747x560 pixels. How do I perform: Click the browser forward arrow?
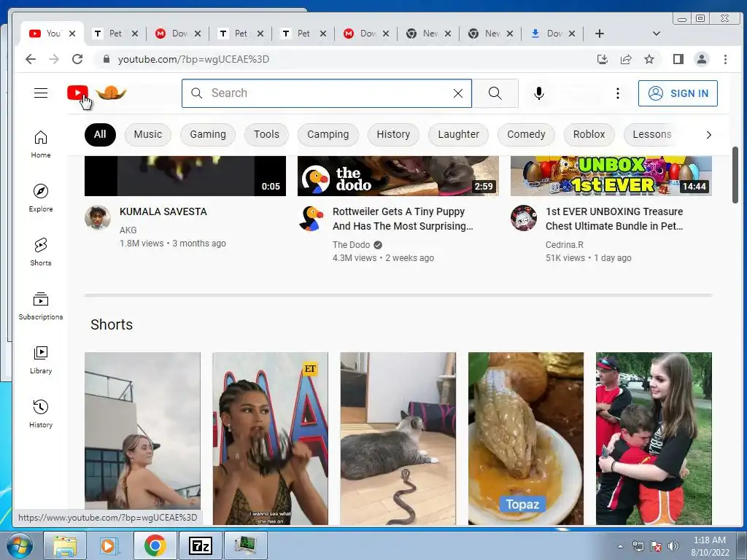point(54,59)
